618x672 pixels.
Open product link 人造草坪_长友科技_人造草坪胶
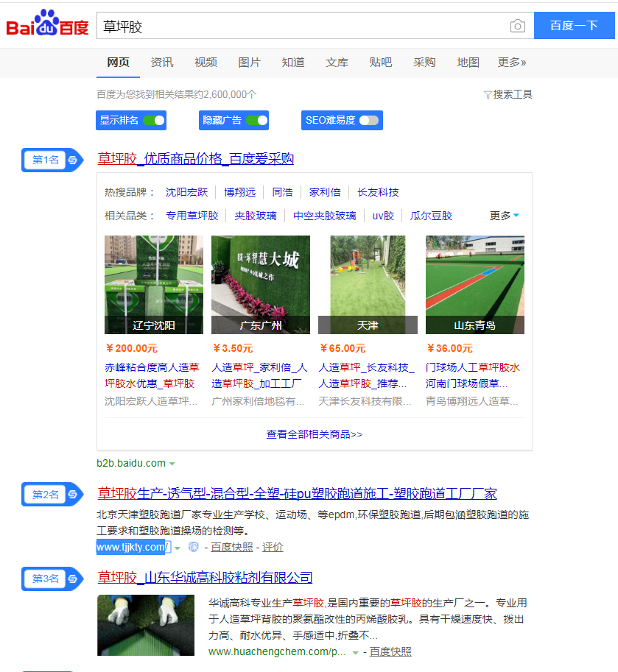click(x=366, y=375)
